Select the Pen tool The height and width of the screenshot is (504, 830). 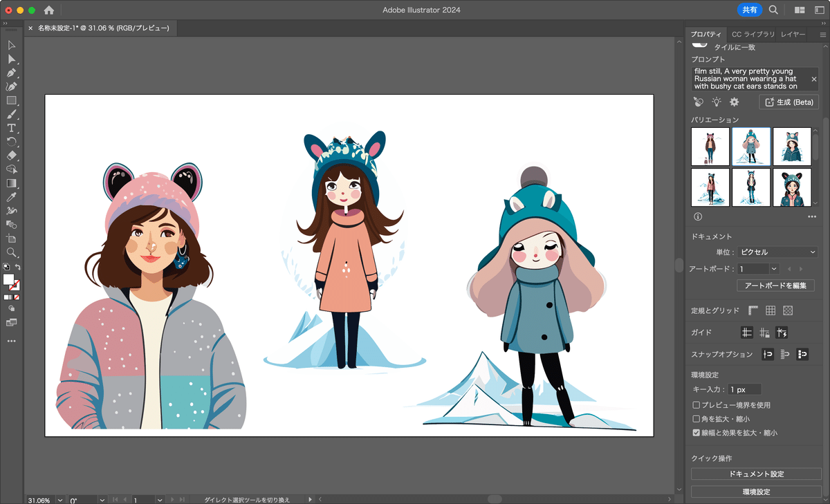point(12,73)
